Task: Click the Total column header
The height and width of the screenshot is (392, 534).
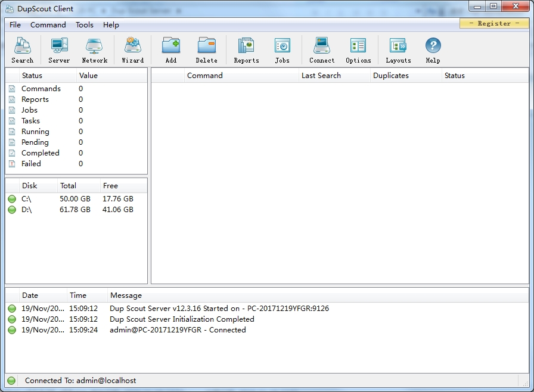Action: click(x=79, y=186)
